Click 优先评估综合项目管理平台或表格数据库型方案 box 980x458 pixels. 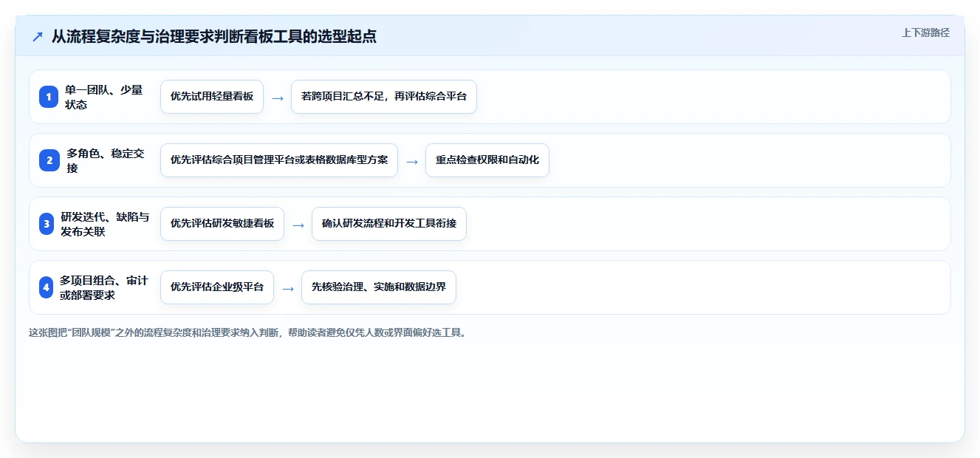279,160
